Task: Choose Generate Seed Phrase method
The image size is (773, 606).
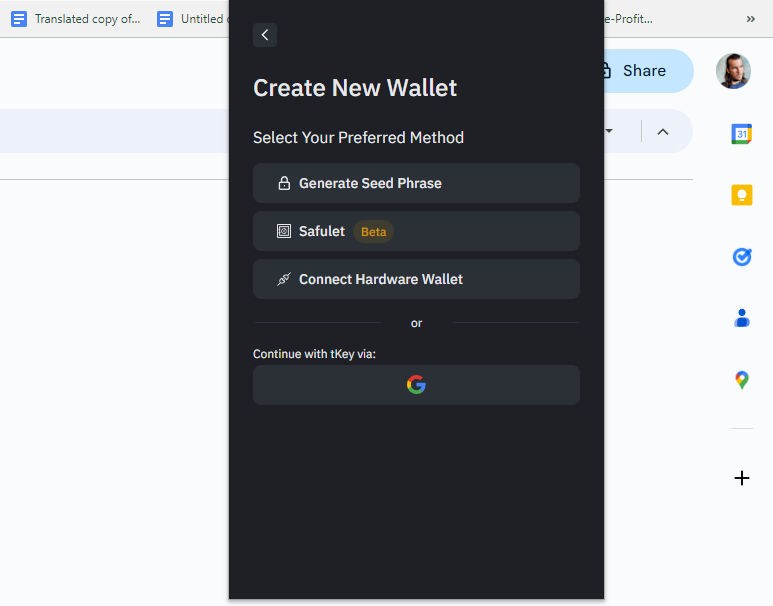Action: [x=416, y=183]
